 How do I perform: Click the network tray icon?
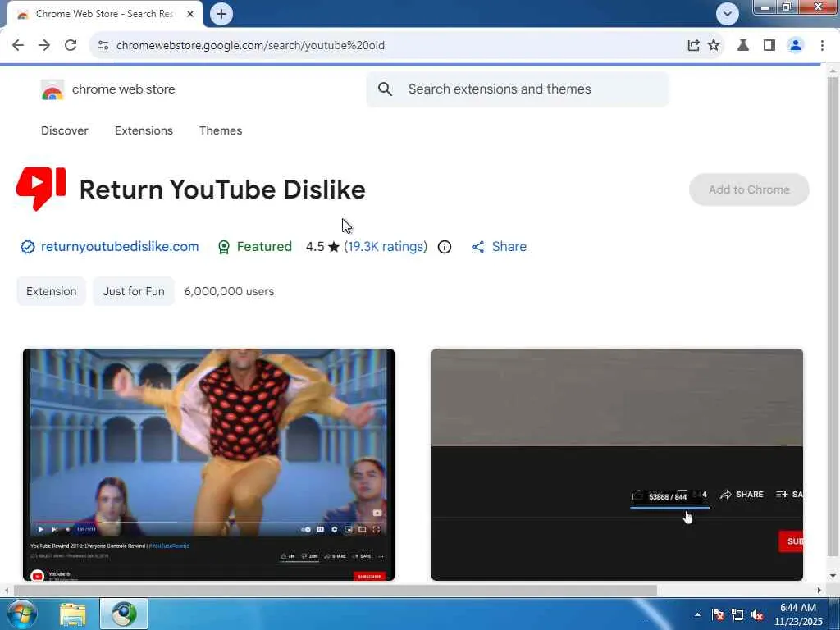pos(737,615)
